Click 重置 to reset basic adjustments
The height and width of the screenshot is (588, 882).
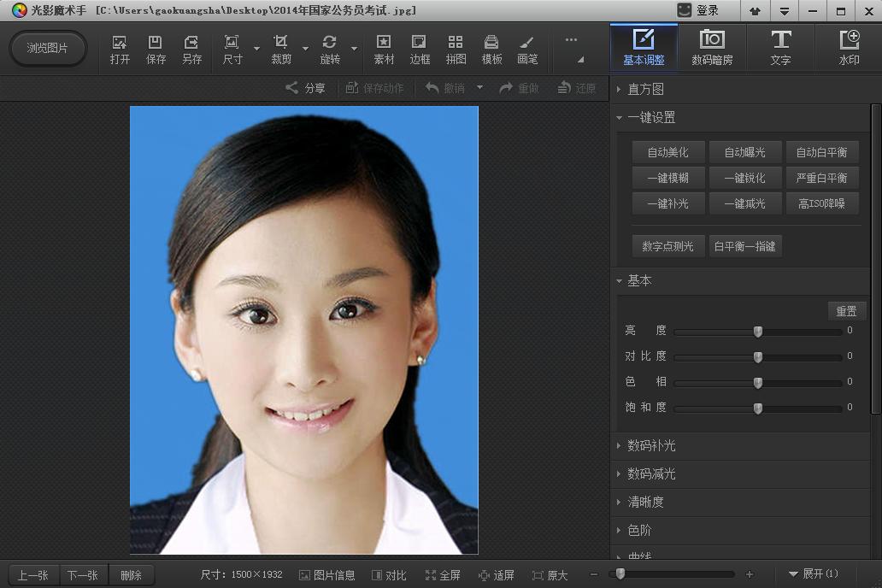846,310
